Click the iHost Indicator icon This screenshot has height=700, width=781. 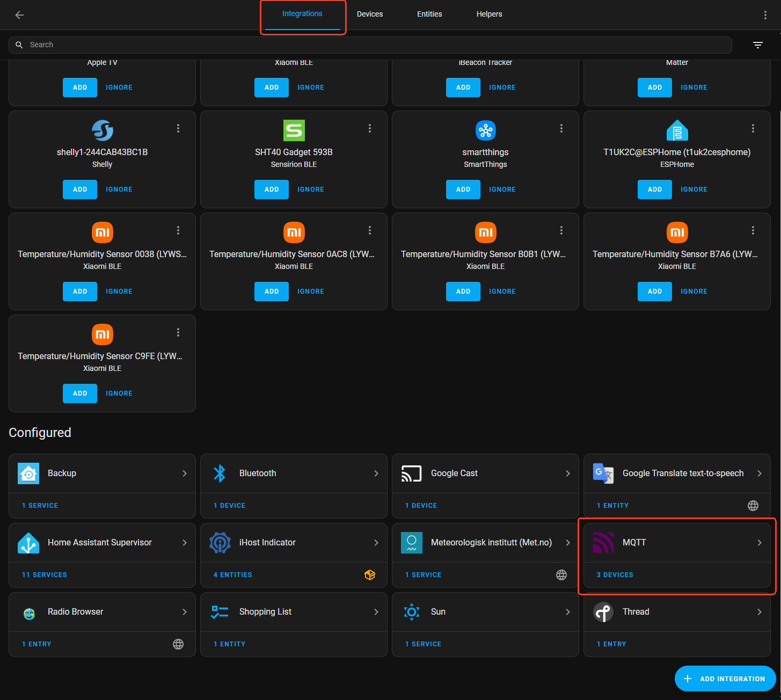220,543
